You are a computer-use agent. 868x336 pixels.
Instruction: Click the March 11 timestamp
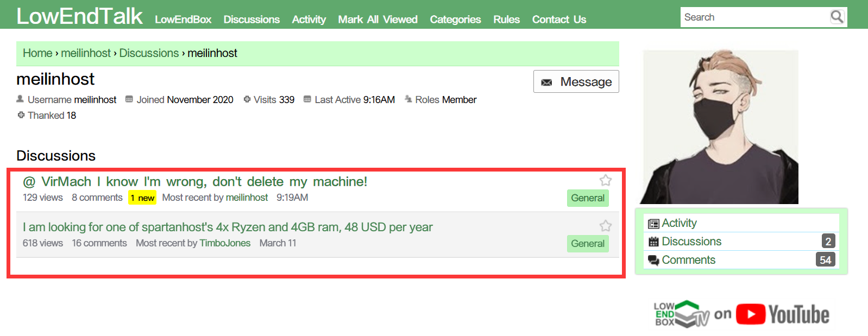tap(278, 243)
